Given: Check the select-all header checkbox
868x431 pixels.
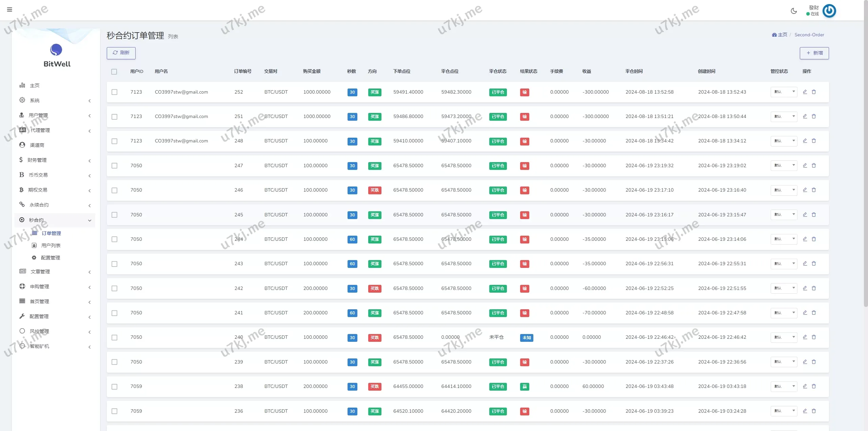Looking at the screenshot, I should [114, 72].
